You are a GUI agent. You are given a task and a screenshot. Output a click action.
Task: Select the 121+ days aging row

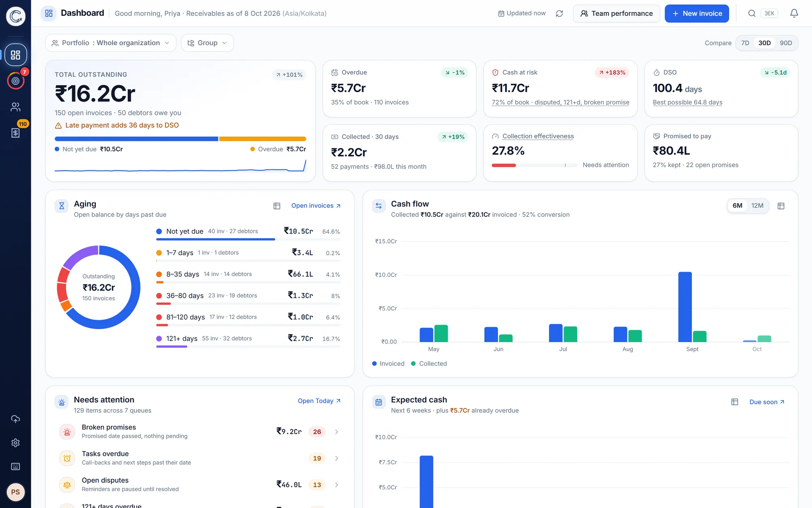tap(248, 340)
